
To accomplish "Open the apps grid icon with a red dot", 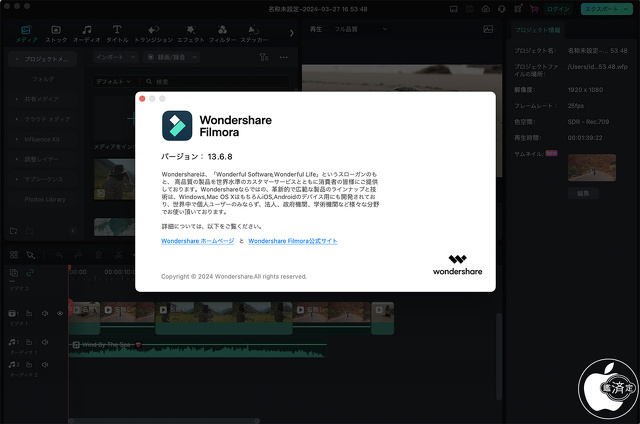I will click(518, 9).
